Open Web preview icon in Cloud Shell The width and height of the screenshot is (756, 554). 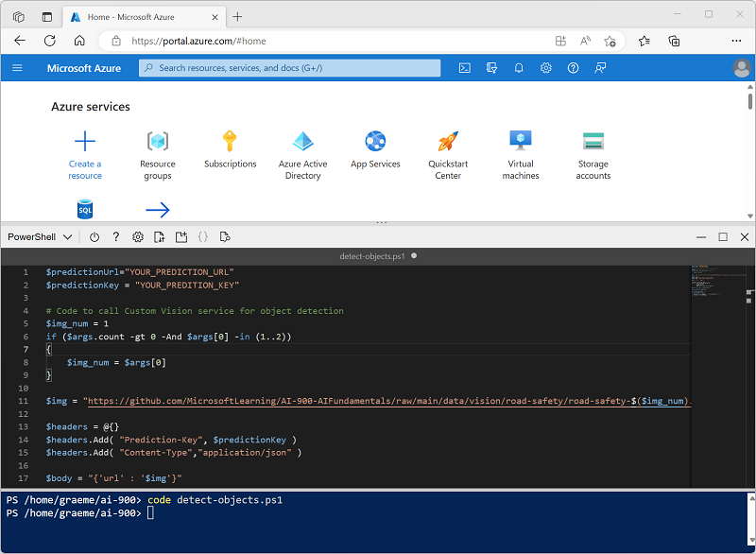(x=225, y=236)
